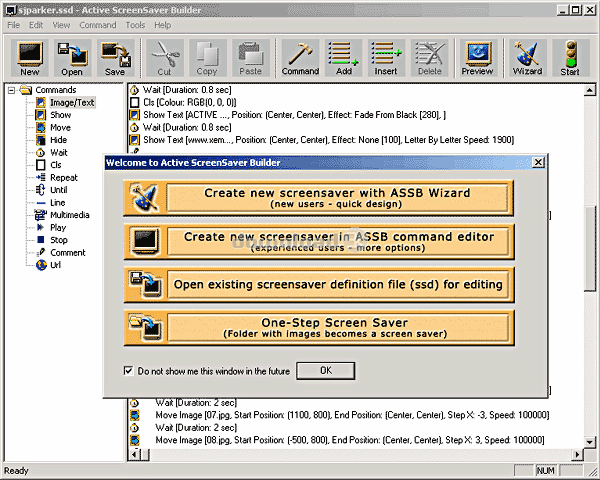Collapse the Commands tree folder
600x480 pixels.
point(12,90)
